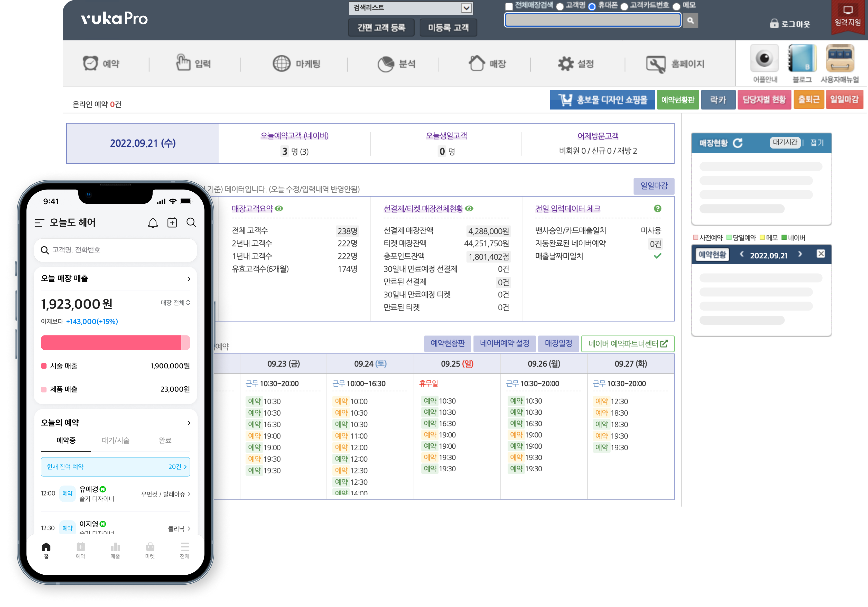
Task: Tap the add-reservation plus icon on phone
Action: pos(172,223)
